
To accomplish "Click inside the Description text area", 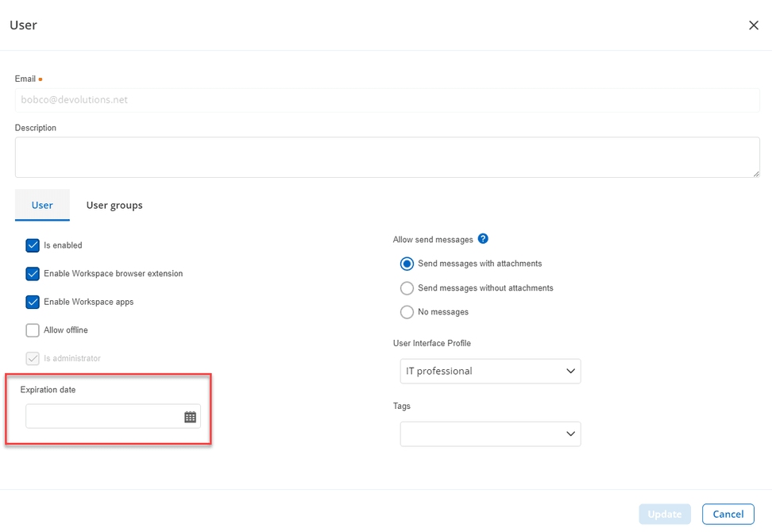I will click(x=387, y=157).
